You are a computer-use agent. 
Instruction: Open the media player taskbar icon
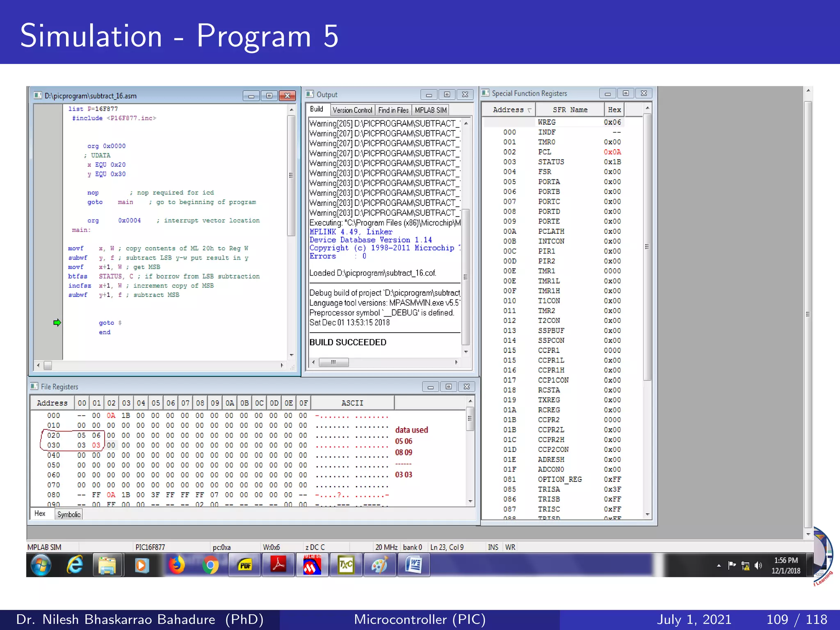pos(142,565)
